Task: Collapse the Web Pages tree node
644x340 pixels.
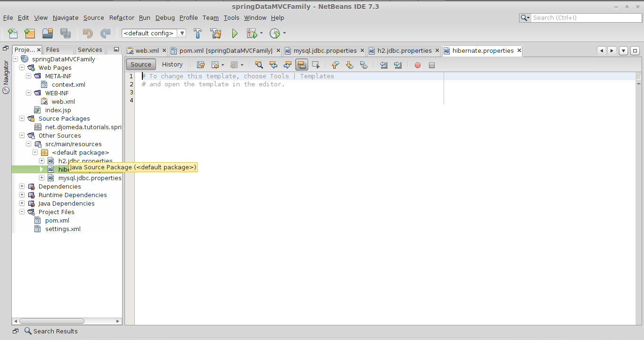Action: pos(22,68)
